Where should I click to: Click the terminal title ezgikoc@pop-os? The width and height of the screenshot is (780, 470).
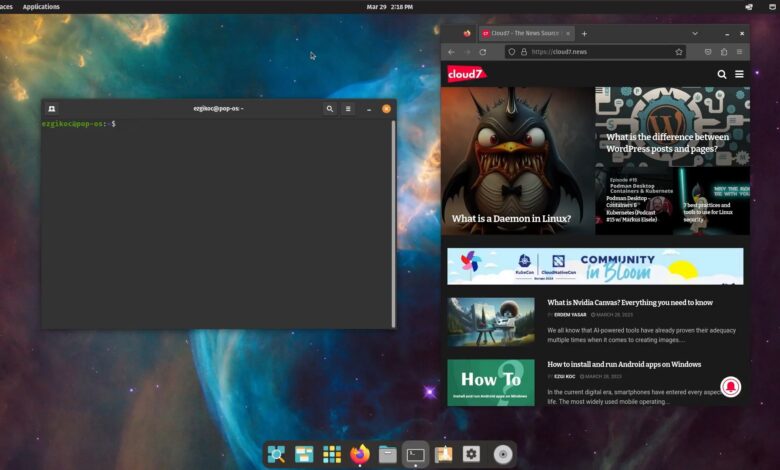(218, 108)
